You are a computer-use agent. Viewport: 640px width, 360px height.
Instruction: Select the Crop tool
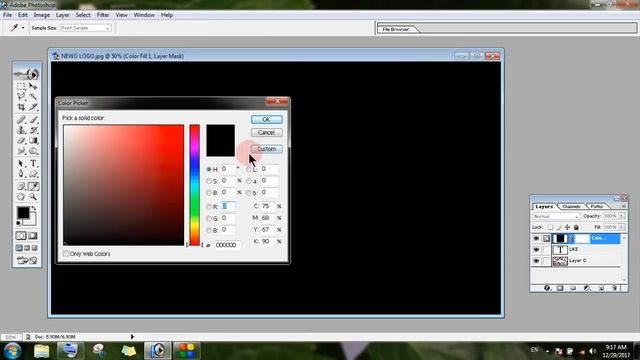point(21,107)
